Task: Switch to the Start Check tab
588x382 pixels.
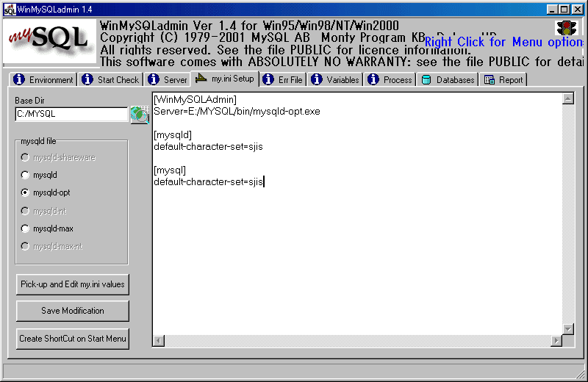Action: click(x=110, y=79)
